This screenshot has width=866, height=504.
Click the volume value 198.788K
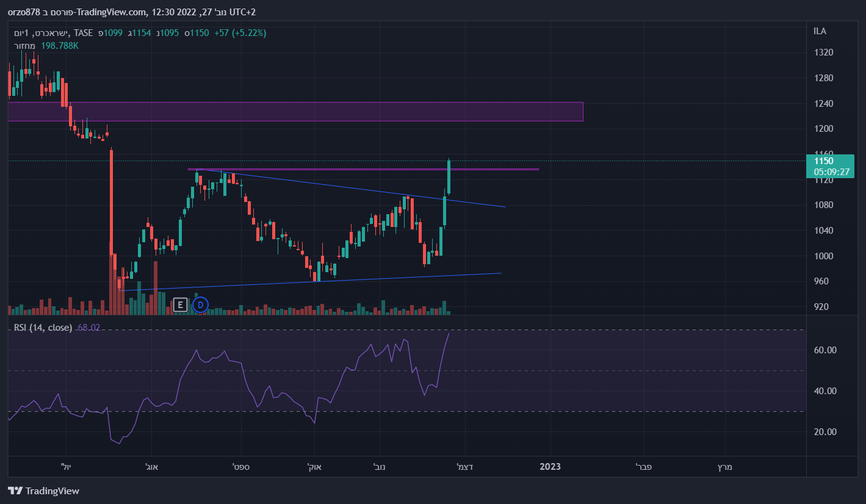point(60,46)
